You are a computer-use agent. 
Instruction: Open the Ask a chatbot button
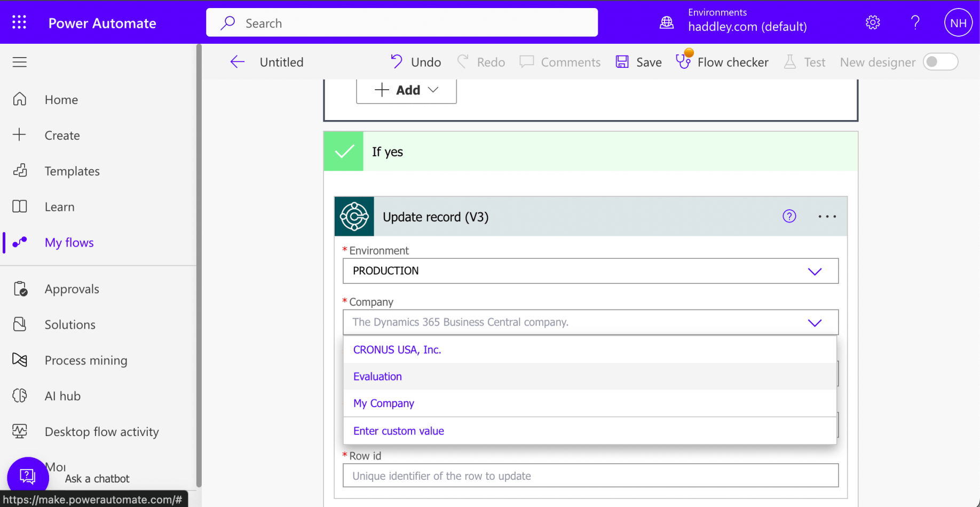click(28, 477)
